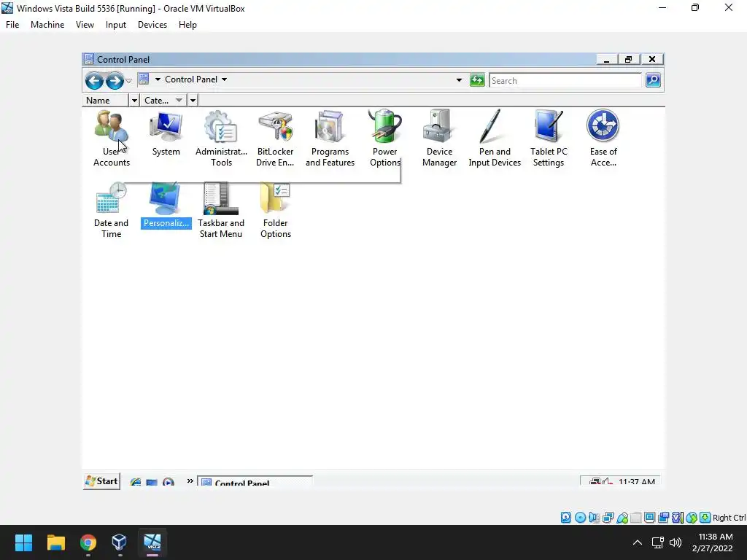Click VirtualBox hard disk activity indicator
747x560 pixels.
tap(565, 518)
